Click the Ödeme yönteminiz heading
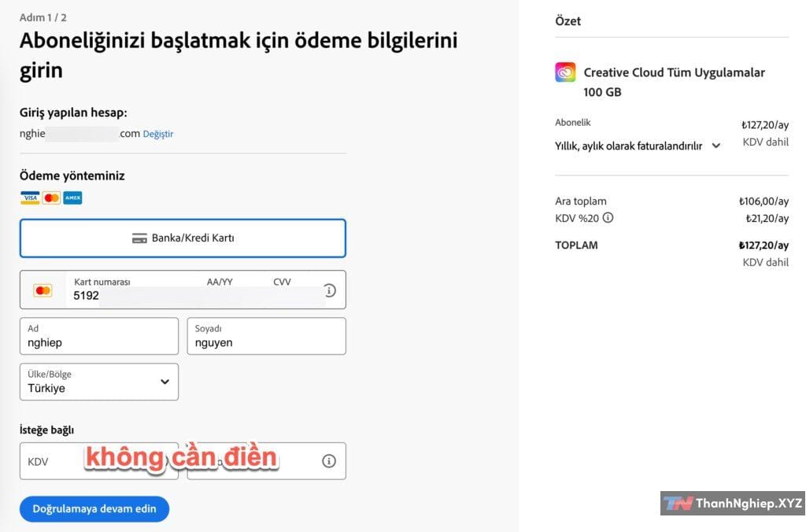 pos(72,175)
